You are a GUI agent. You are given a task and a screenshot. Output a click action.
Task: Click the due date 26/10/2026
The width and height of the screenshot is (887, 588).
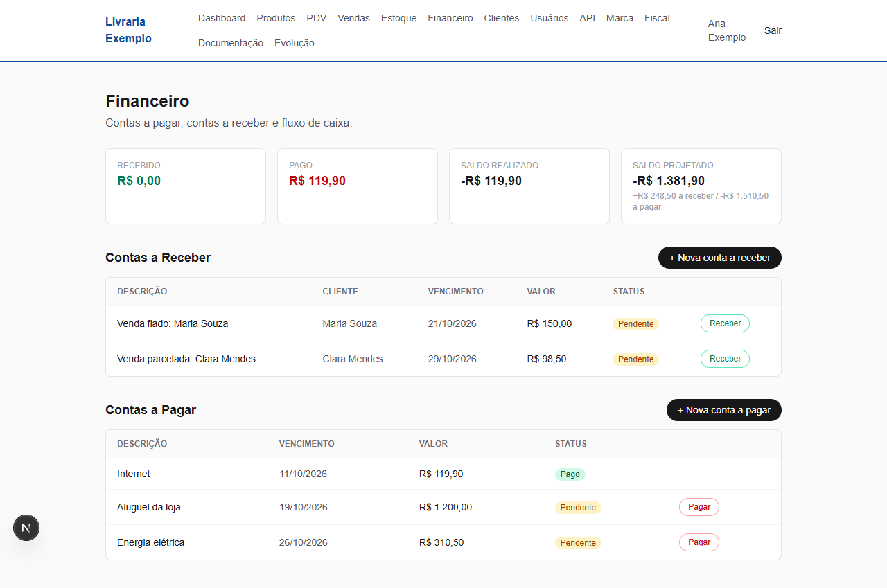pos(304,542)
